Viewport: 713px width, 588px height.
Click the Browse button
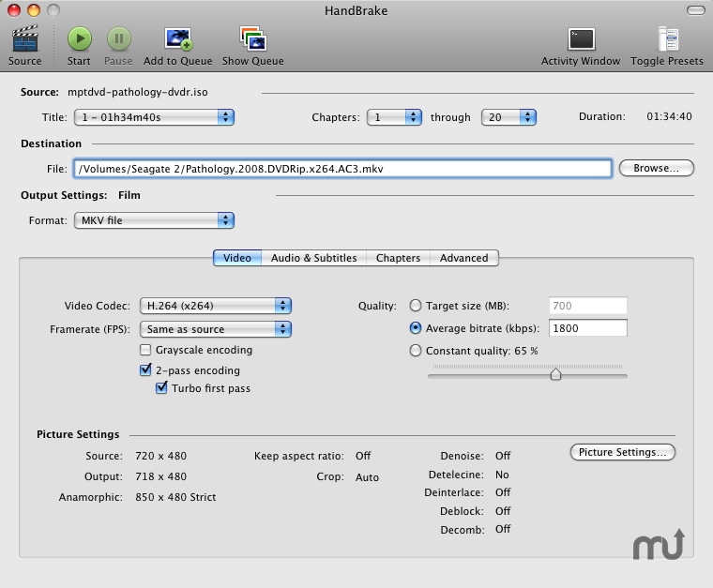coord(656,169)
